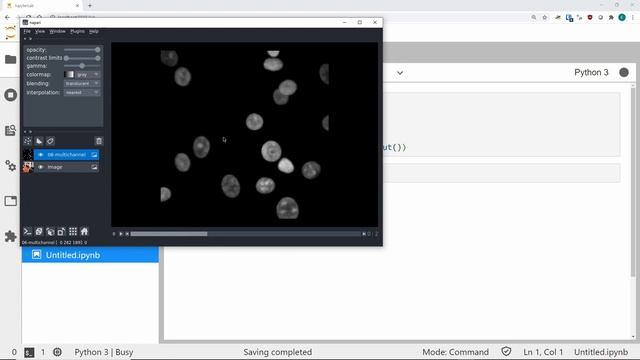
Task: Click the Python 3 kernel name
Action: (591, 72)
